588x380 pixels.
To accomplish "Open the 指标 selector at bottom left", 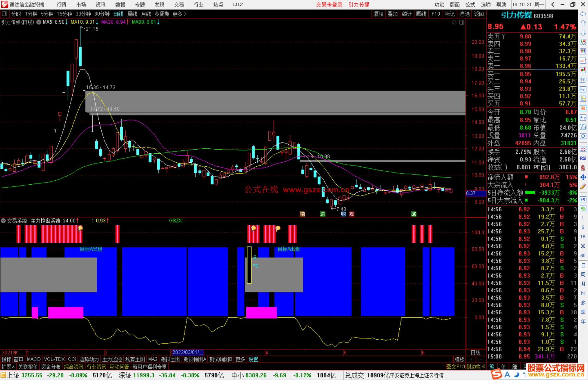I will [6, 359].
